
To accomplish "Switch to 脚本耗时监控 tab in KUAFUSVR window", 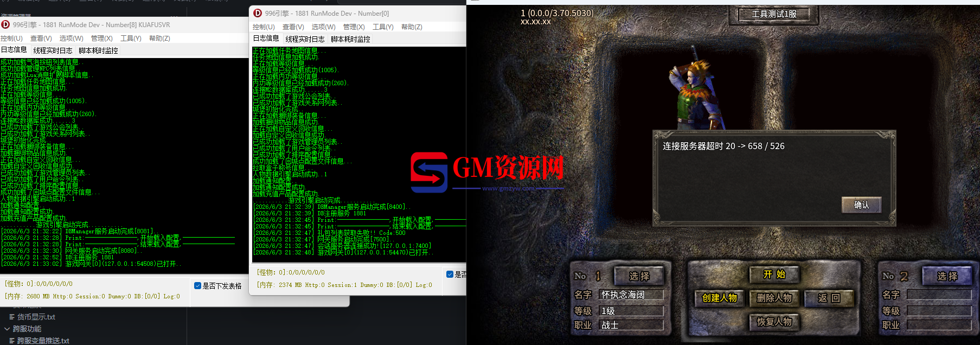I will pyautogui.click(x=98, y=50).
